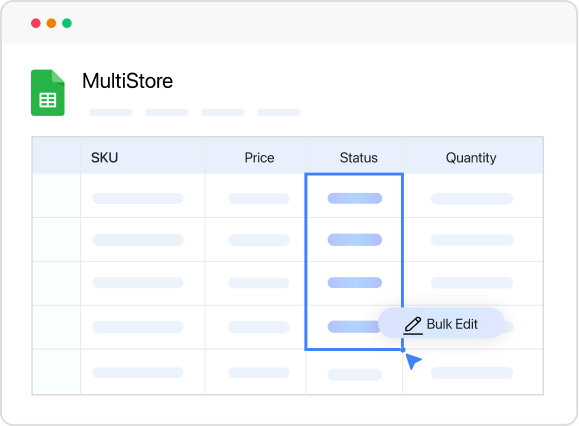Click the MultiStore document title
579x426 pixels.
point(127,81)
